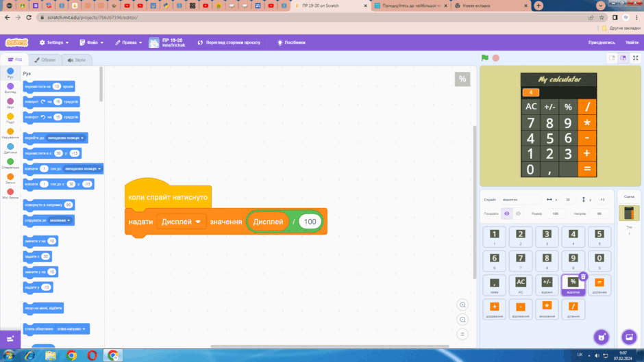This screenshot has width=644, height=362.
Task: Start the project with the green flag
Action: (x=484, y=58)
